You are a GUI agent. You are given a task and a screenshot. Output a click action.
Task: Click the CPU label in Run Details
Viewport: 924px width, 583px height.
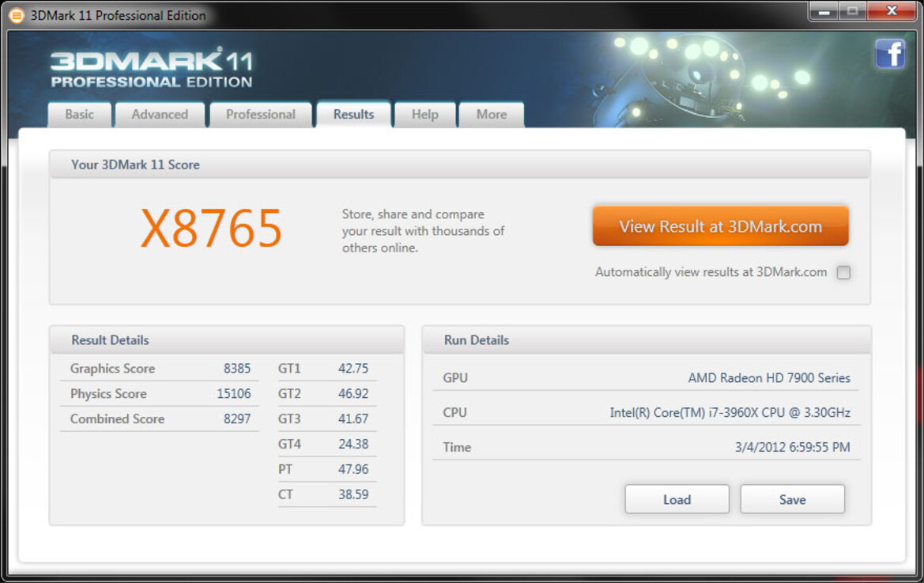pos(454,413)
